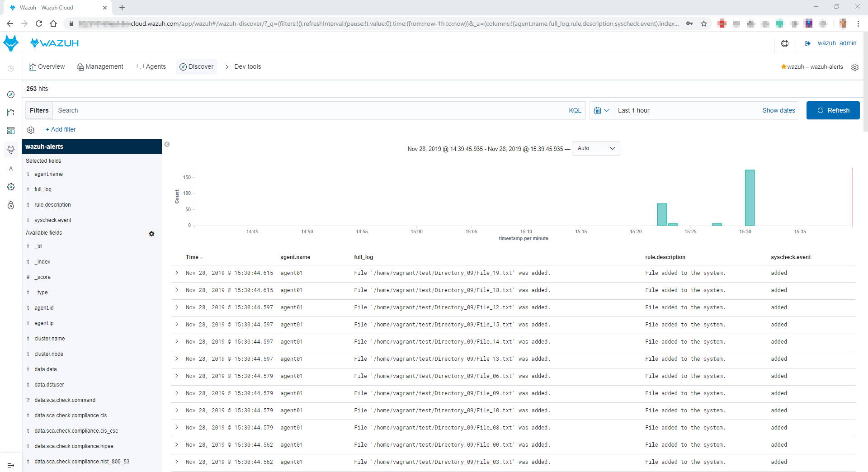Viewport: 868px width, 472px height.
Task: Click the Wazuh app icon in sidebar
Action: pyautogui.click(x=11, y=150)
